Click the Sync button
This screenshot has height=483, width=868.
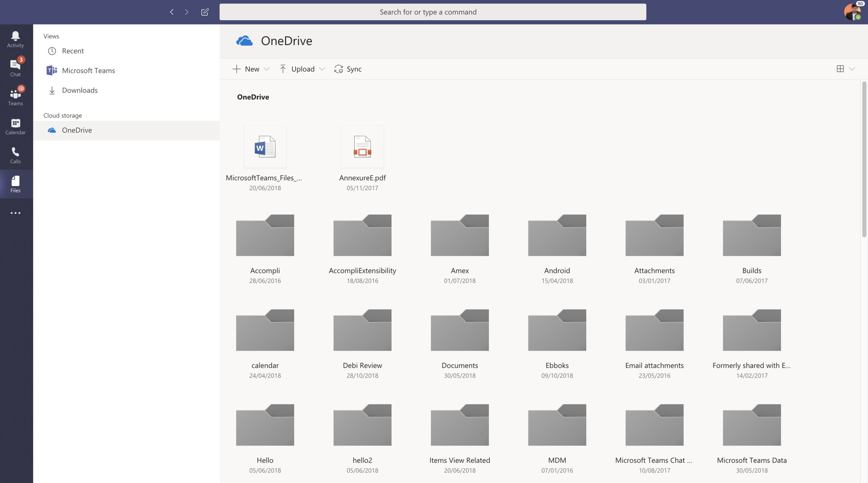pyautogui.click(x=348, y=69)
